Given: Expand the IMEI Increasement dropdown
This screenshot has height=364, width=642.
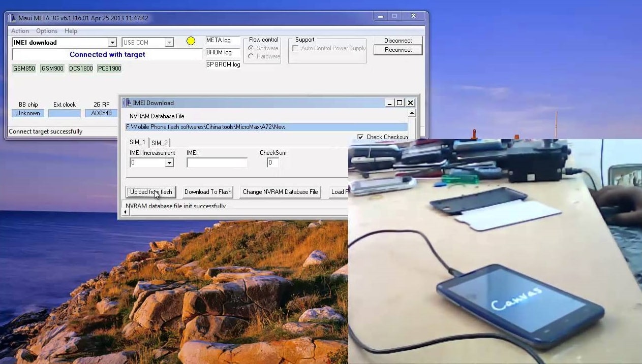Looking at the screenshot, I should pyautogui.click(x=169, y=163).
